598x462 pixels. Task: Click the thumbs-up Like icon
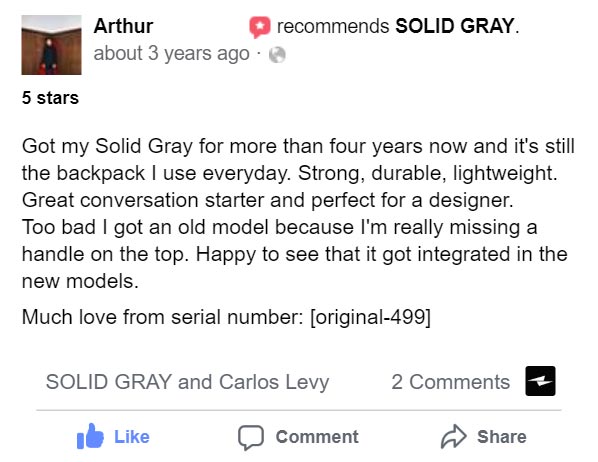click(90, 436)
